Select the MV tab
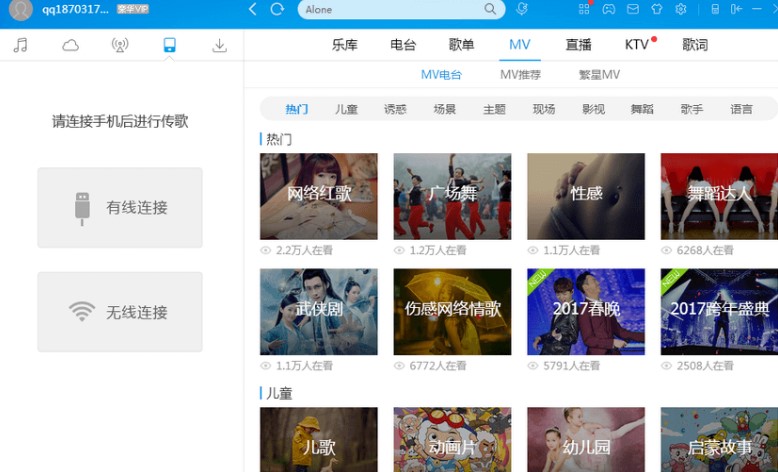Viewport: 778px width, 472px height. pos(519,45)
